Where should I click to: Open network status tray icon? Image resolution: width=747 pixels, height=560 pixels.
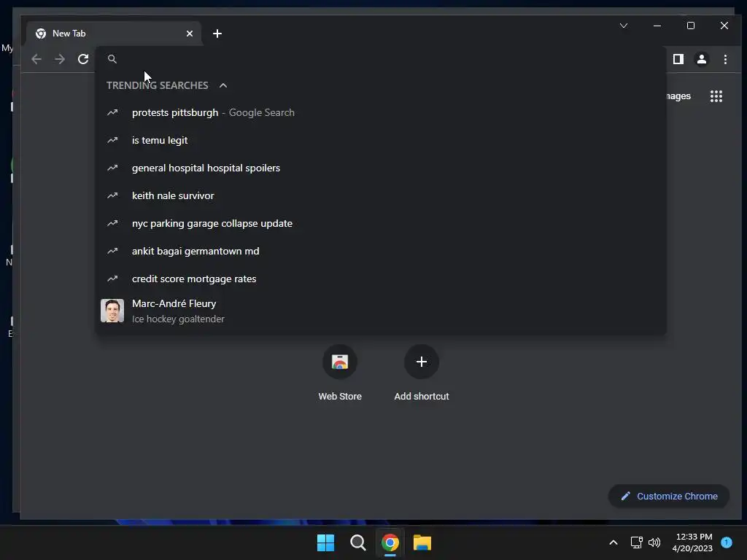[x=636, y=542]
